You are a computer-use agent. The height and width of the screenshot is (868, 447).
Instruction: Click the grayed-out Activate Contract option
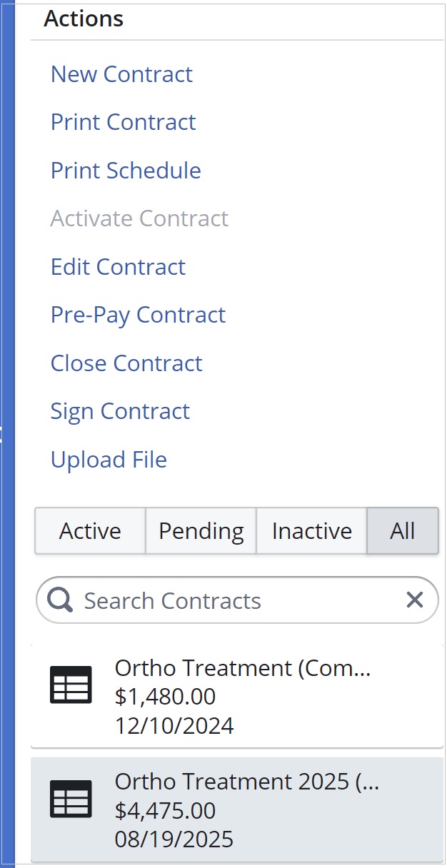point(139,218)
